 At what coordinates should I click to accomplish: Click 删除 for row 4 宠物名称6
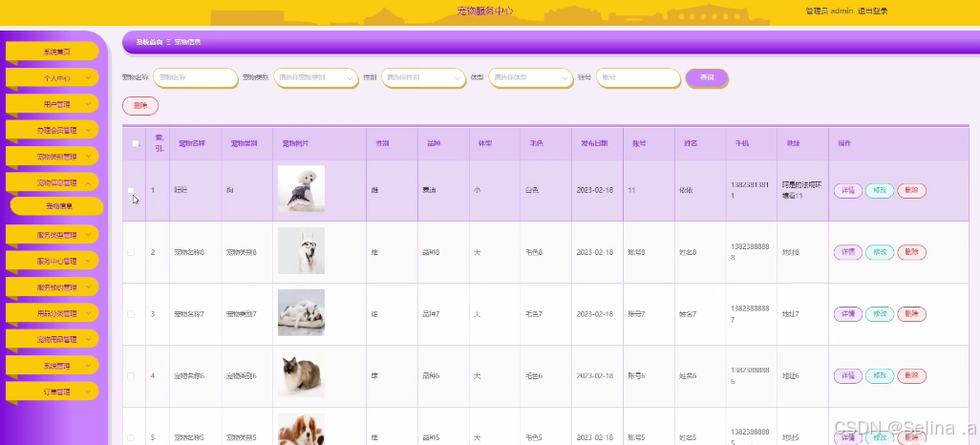click(912, 376)
